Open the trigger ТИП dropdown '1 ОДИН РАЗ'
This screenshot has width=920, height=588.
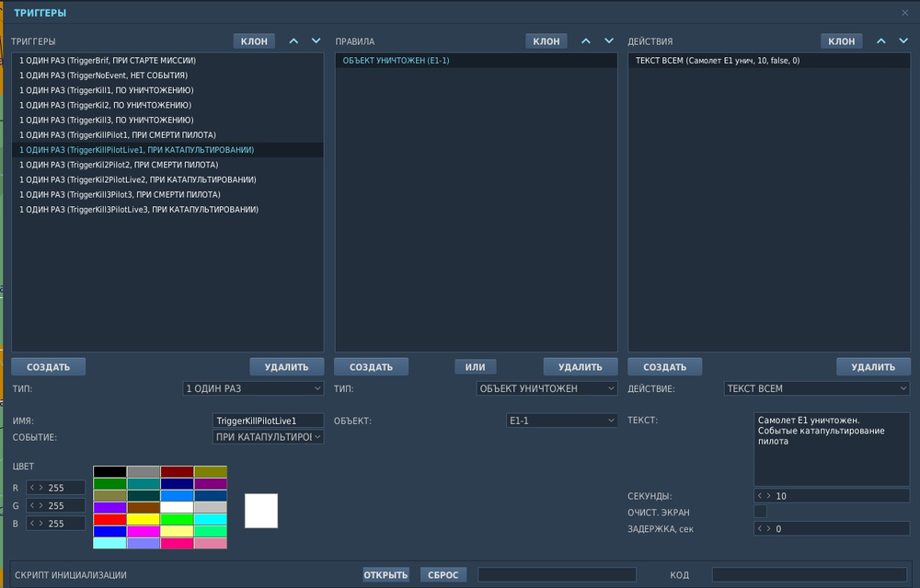[253, 388]
